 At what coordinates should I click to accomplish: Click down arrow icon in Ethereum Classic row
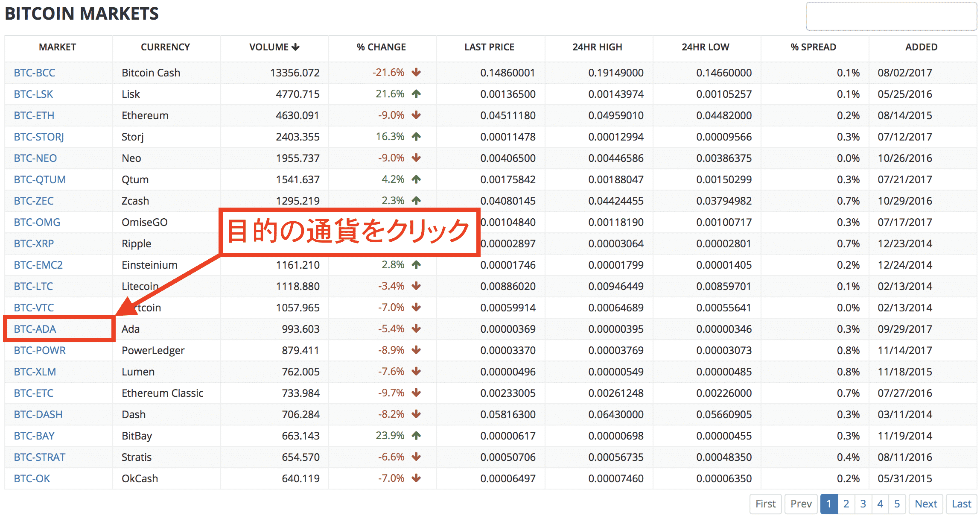[x=416, y=393]
